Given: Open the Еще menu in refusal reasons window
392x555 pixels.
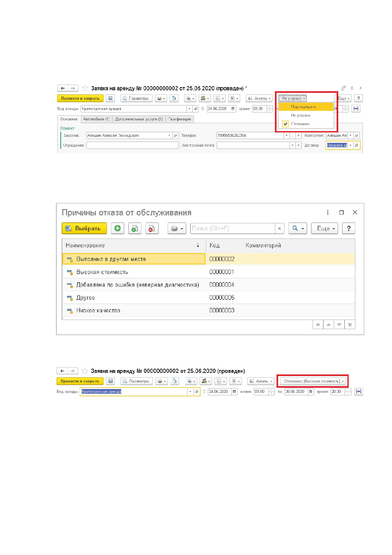Looking at the screenshot, I should (325, 228).
